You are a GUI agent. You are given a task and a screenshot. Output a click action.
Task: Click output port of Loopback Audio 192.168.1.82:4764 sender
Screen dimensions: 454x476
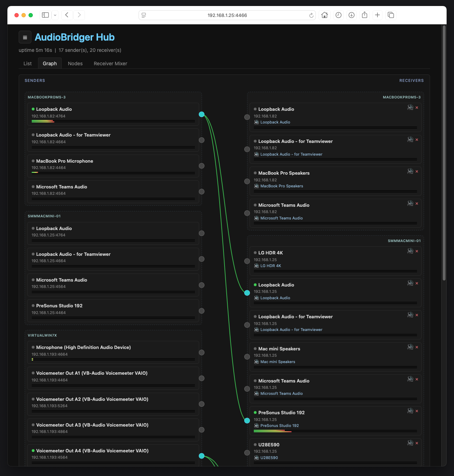202,114
